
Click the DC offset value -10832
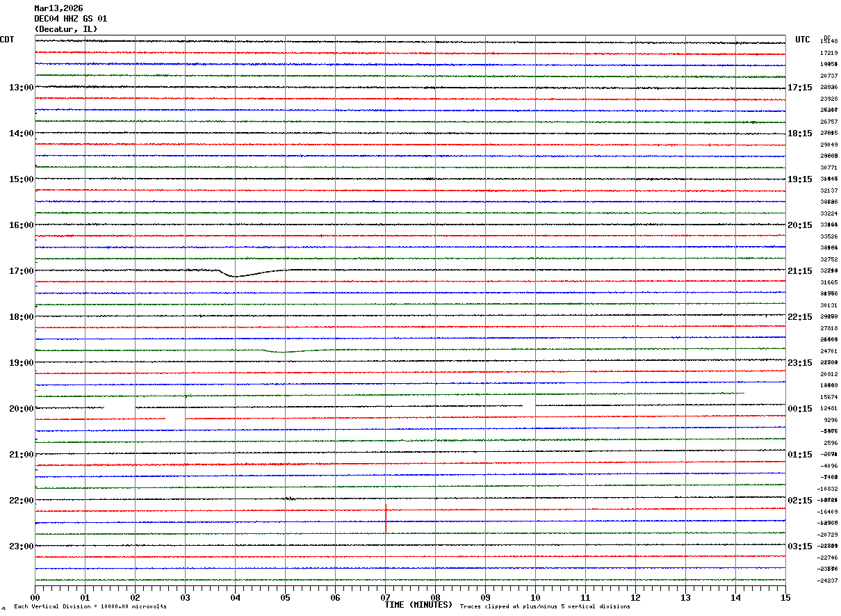point(827,489)
